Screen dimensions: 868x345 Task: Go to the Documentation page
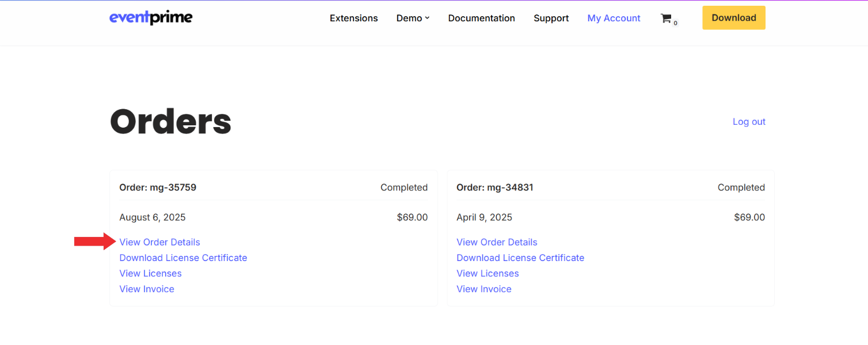[x=481, y=18]
